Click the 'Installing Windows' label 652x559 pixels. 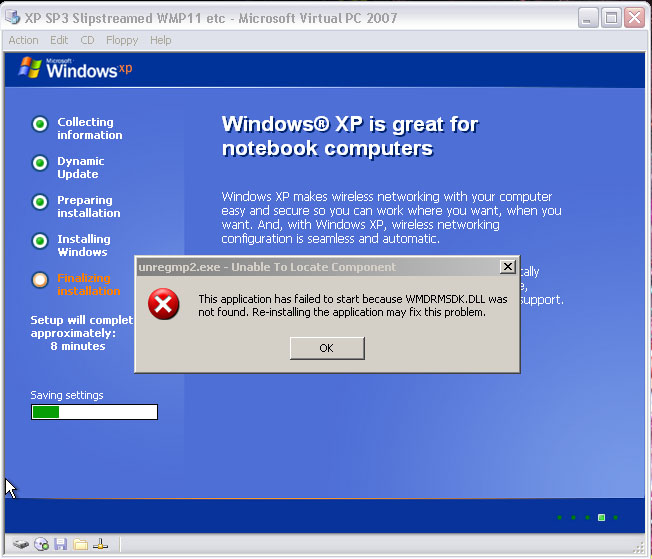[x=84, y=245]
